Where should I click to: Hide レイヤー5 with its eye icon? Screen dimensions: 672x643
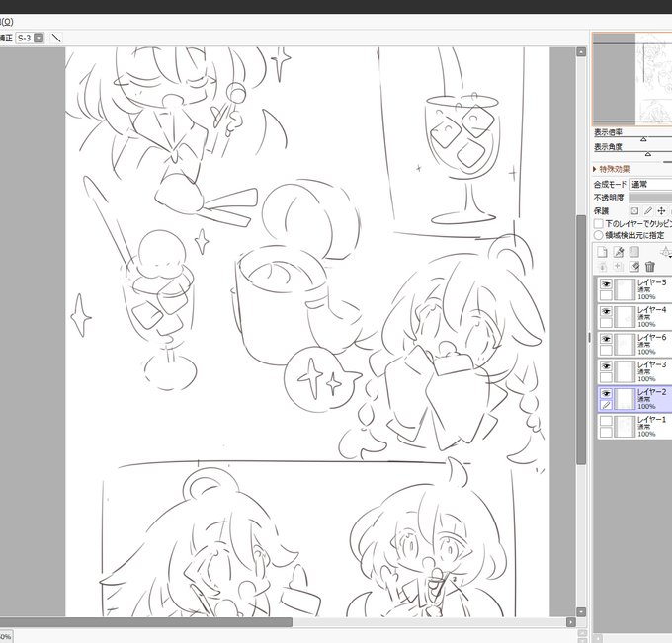point(606,284)
